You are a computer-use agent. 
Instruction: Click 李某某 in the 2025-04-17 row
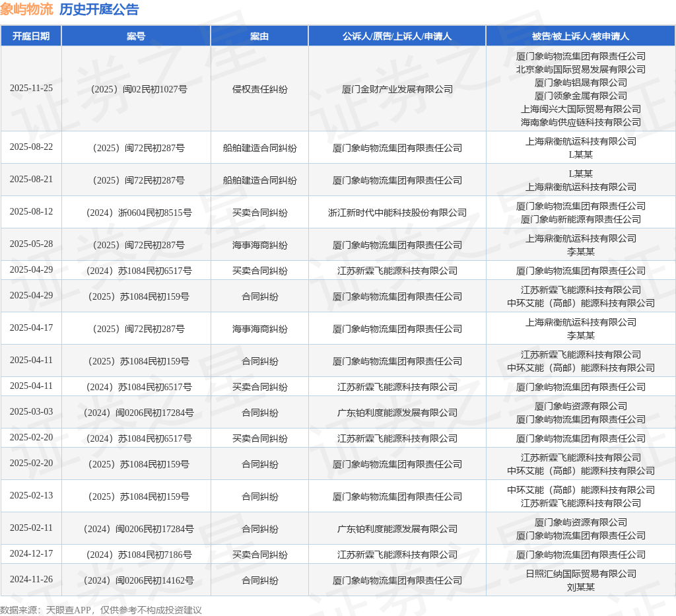581,335
